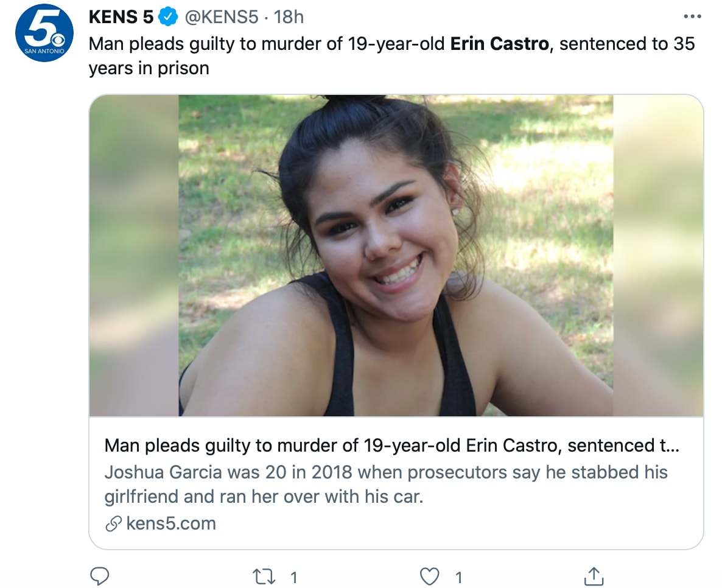This screenshot has width=722, height=588.
Task: Click the bold Erin Castro text
Action: [x=499, y=44]
